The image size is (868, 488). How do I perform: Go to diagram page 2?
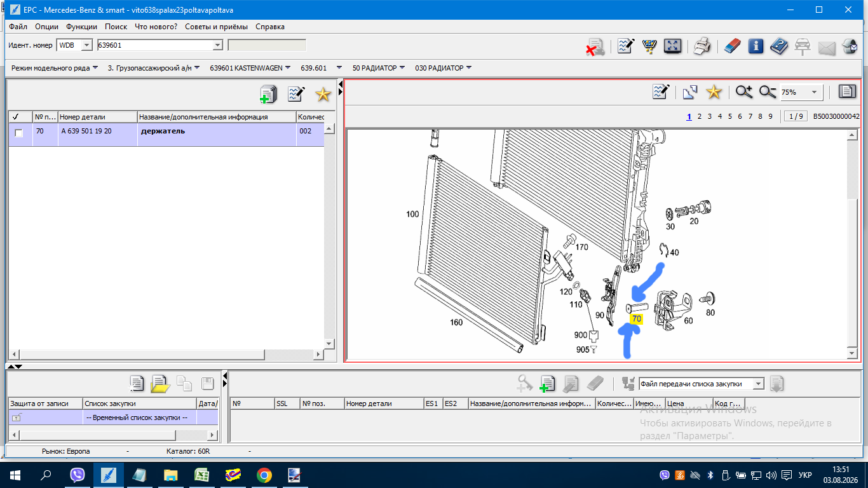point(700,116)
